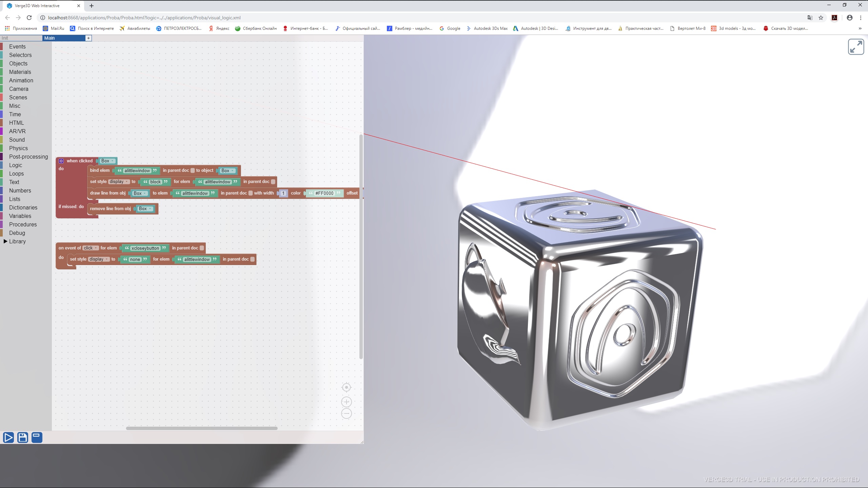Image resolution: width=868 pixels, height=488 pixels.
Task: Open the Mail.Ru bookmark
Action: 54,28
